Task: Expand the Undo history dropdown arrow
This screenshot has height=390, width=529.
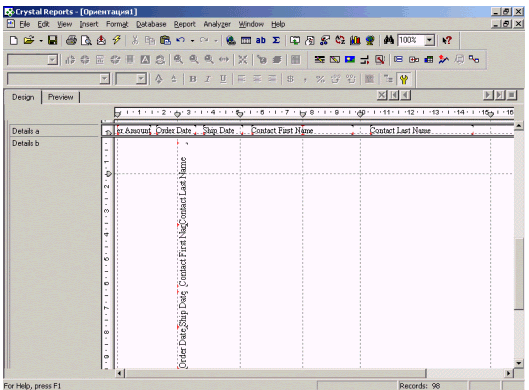Action: [192, 40]
